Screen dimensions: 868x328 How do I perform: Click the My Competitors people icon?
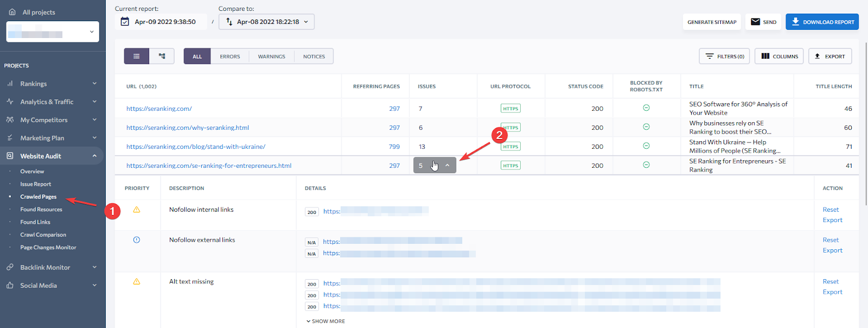pos(10,119)
